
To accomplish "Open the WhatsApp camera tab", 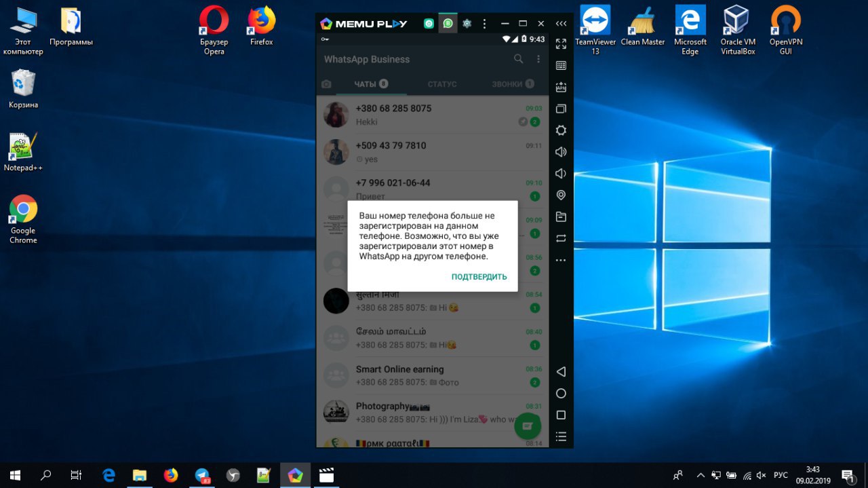I will (326, 84).
